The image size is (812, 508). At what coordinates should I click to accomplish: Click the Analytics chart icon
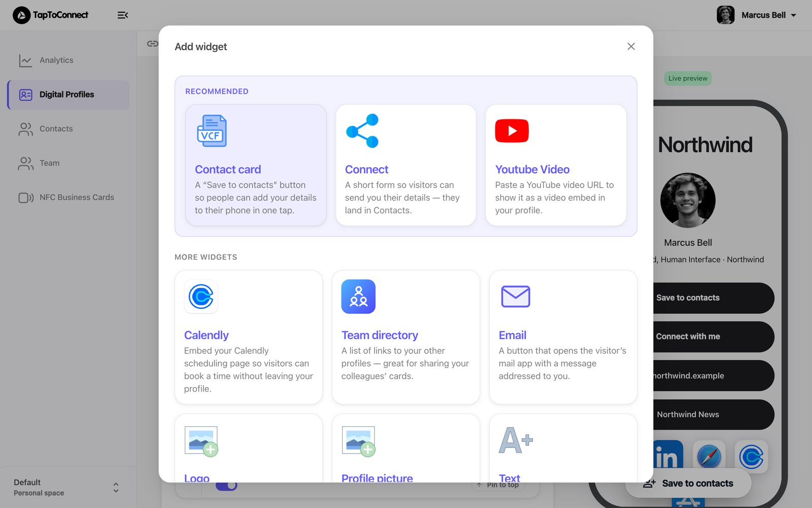pyautogui.click(x=25, y=60)
